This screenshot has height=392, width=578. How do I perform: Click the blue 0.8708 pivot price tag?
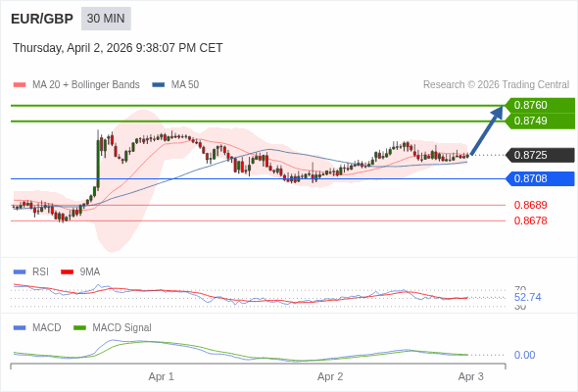541,178
